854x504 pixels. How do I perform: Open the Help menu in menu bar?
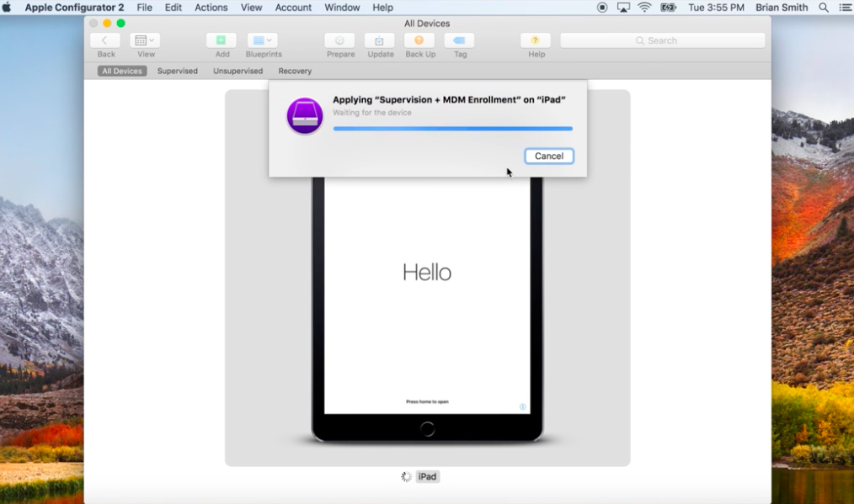click(383, 8)
